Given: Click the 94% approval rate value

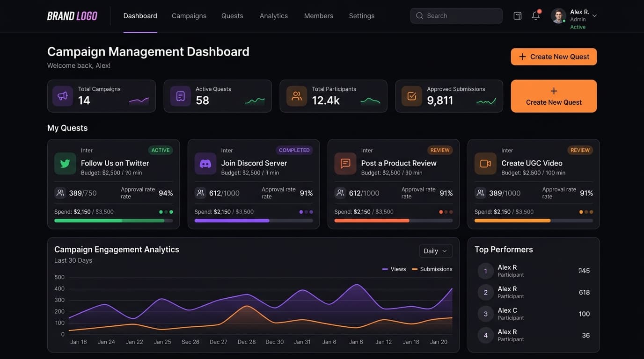Looking at the screenshot, I should 166,193.
